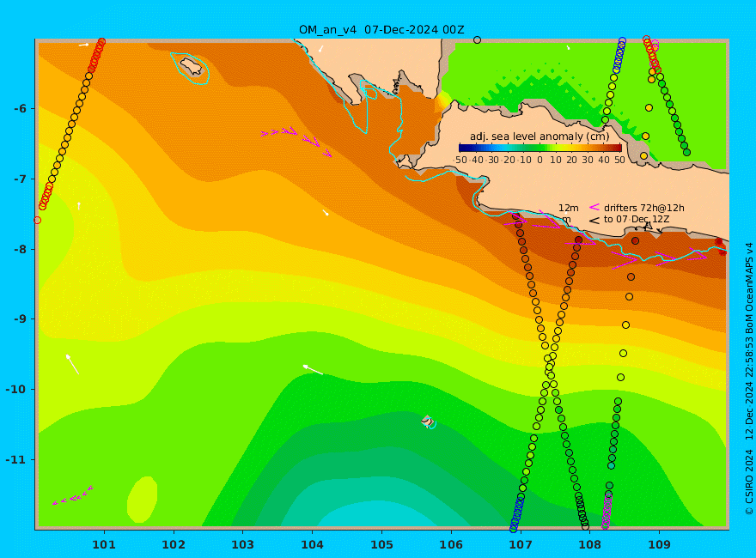Click the vertical CSIRO BoM OceanMAPS copyright text

[x=749, y=379]
